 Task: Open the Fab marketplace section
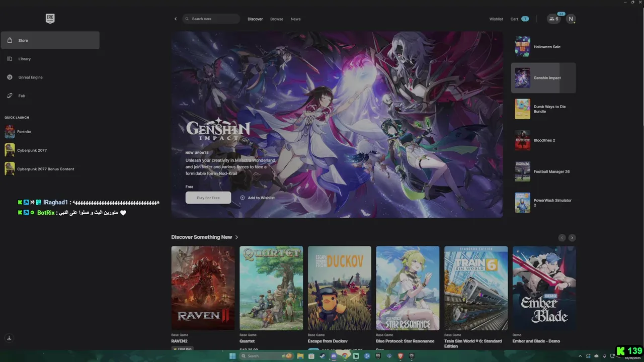50,96
